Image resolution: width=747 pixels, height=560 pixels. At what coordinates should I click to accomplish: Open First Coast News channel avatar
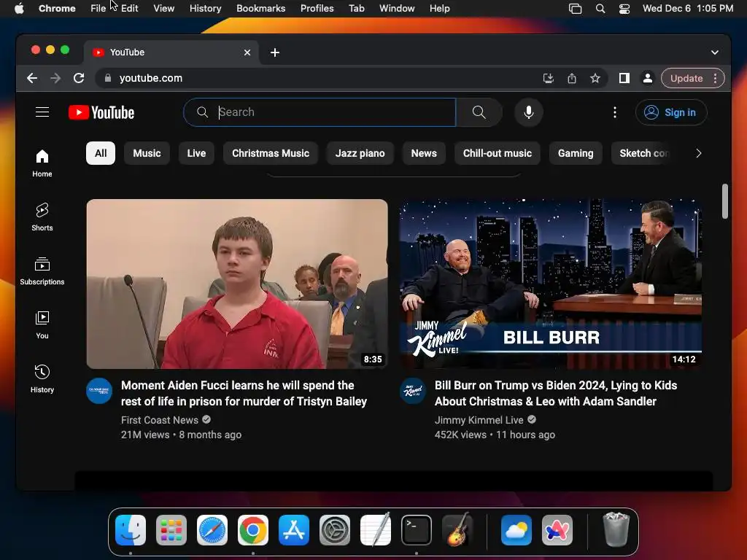[99, 391]
